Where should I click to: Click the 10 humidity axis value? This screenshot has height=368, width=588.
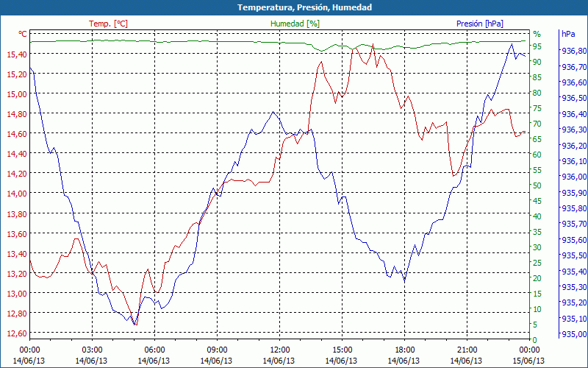tap(537, 309)
